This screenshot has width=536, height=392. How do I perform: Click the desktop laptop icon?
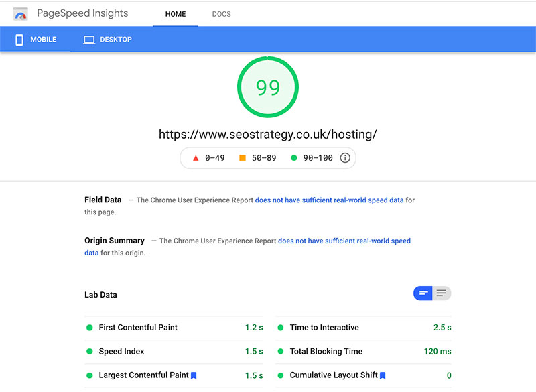pyautogui.click(x=89, y=40)
